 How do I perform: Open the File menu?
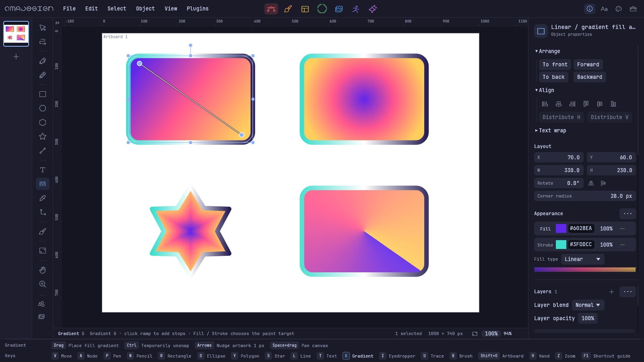[69, 8]
